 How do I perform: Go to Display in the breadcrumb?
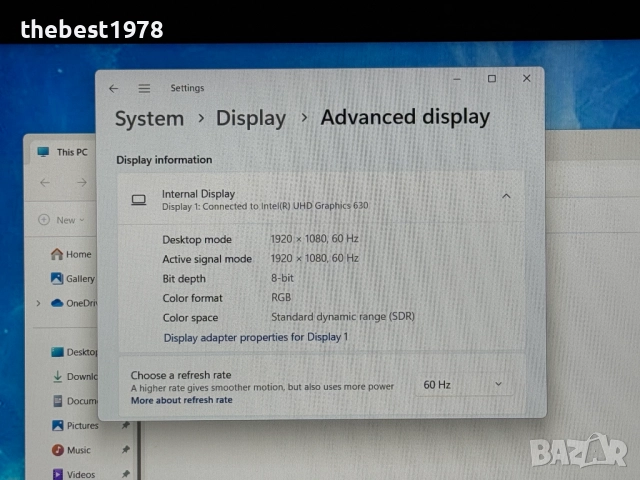tap(251, 119)
